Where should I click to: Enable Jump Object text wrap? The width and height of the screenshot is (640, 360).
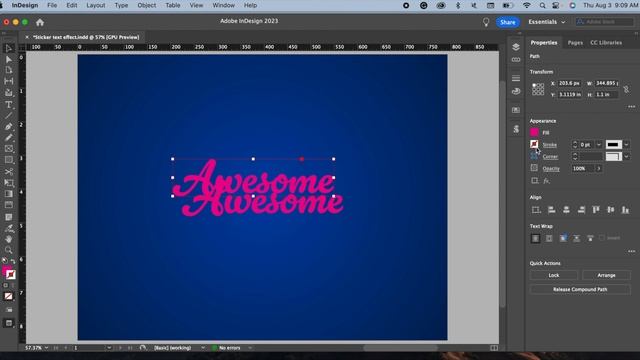click(x=576, y=238)
